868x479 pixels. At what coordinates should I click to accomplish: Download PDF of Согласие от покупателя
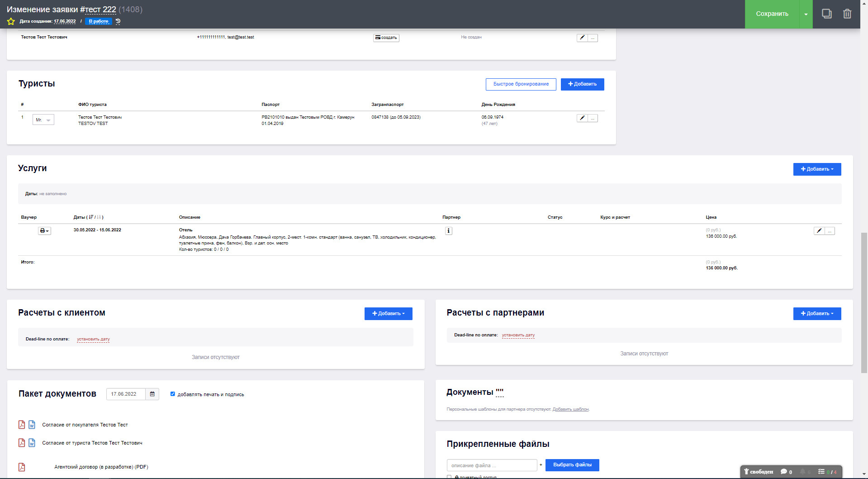tap(22, 425)
